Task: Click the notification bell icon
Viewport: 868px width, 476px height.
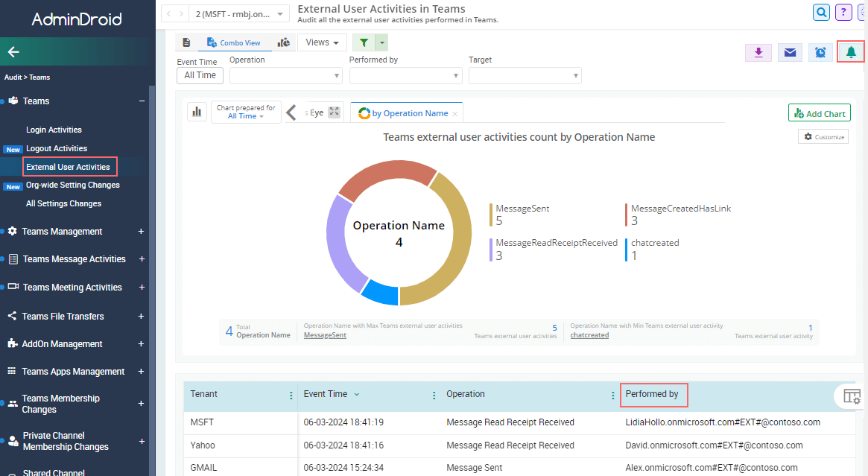Action: click(850, 51)
